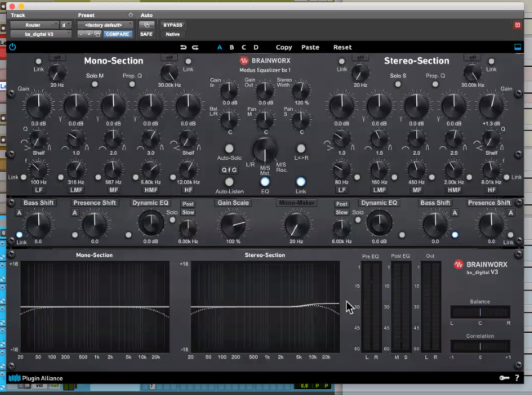Toggle the Mono LF frequency Link light
This screenshot has height=395, width=532.
point(23,177)
